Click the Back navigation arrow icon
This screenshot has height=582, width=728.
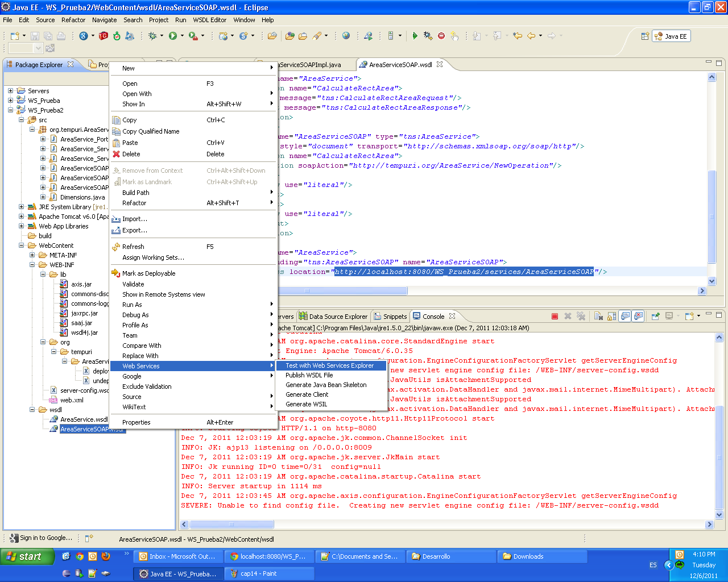tap(531, 36)
